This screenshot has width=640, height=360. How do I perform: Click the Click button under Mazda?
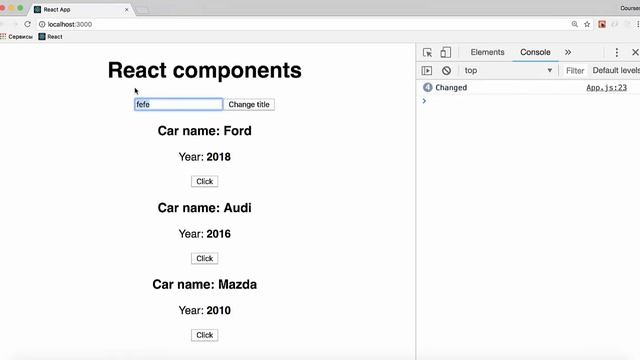pos(204,335)
